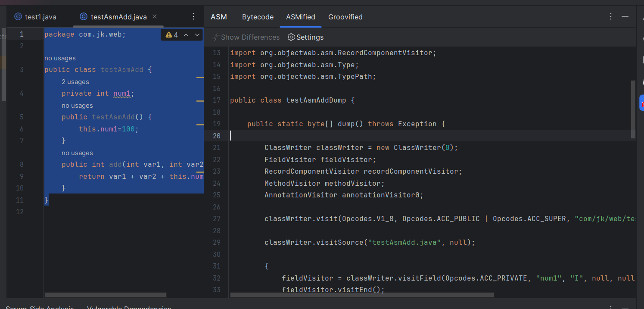Close the testAsmAdd.java tab
The width and height of the screenshot is (644, 309).
pos(155,16)
